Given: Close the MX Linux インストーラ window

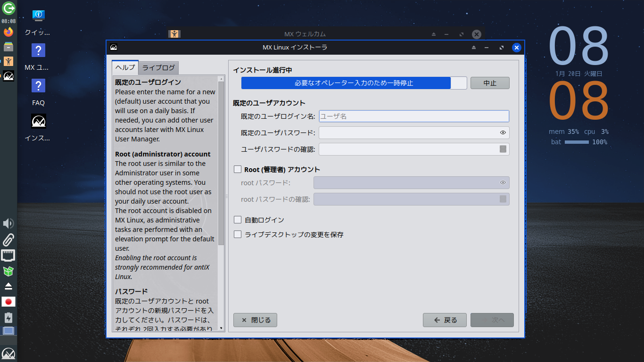Looking at the screenshot, I should [x=516, y=48].
